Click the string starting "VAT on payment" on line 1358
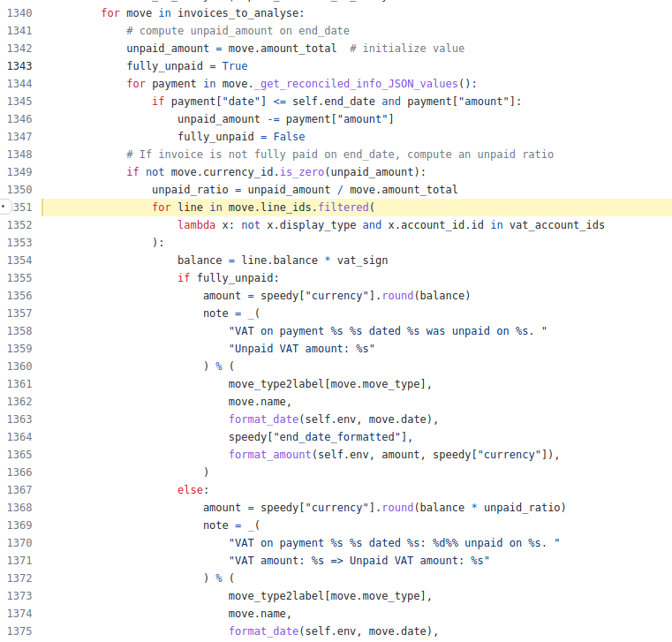 tap(388, 331)
